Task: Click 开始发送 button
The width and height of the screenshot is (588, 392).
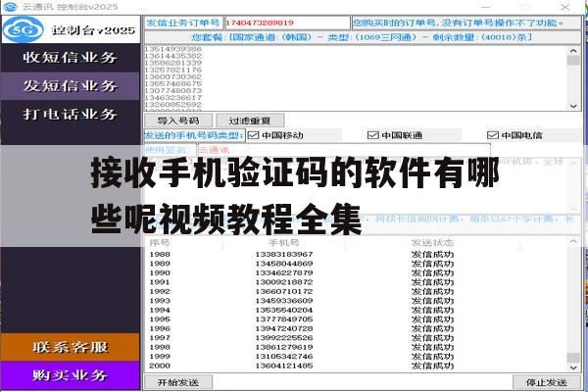Action: click(178, 382)
